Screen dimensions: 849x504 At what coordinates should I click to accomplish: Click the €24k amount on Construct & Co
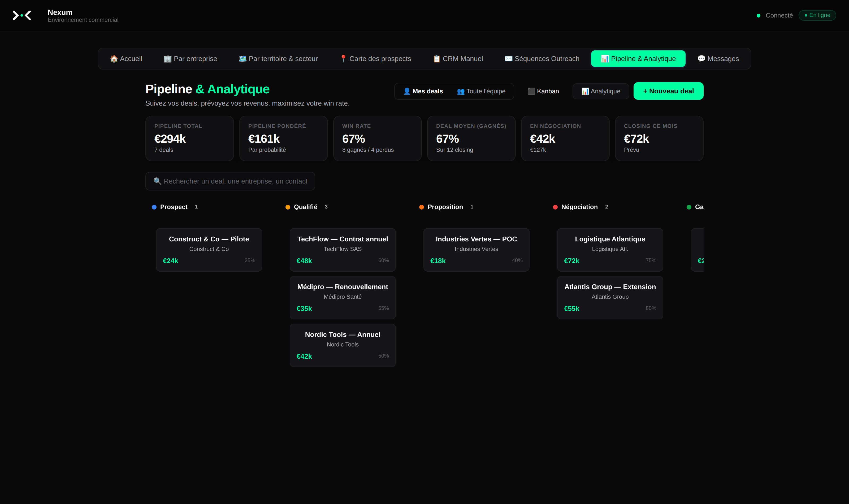(x=171, y=261)
